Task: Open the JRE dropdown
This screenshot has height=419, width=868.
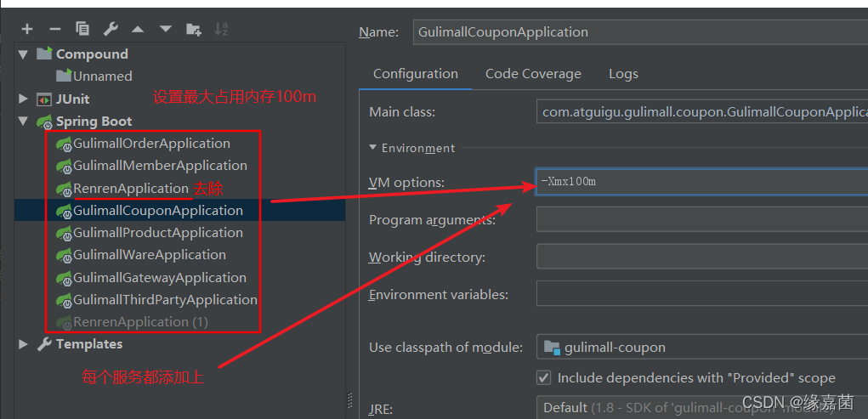Action: tap(702, 407)
